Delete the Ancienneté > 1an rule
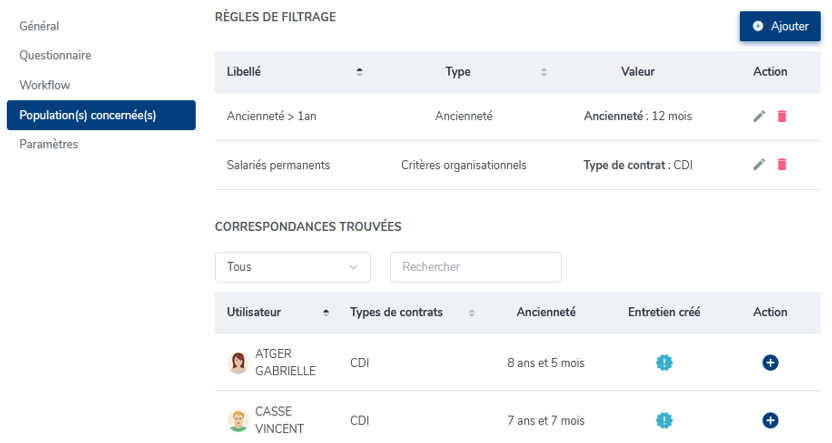 782,116
